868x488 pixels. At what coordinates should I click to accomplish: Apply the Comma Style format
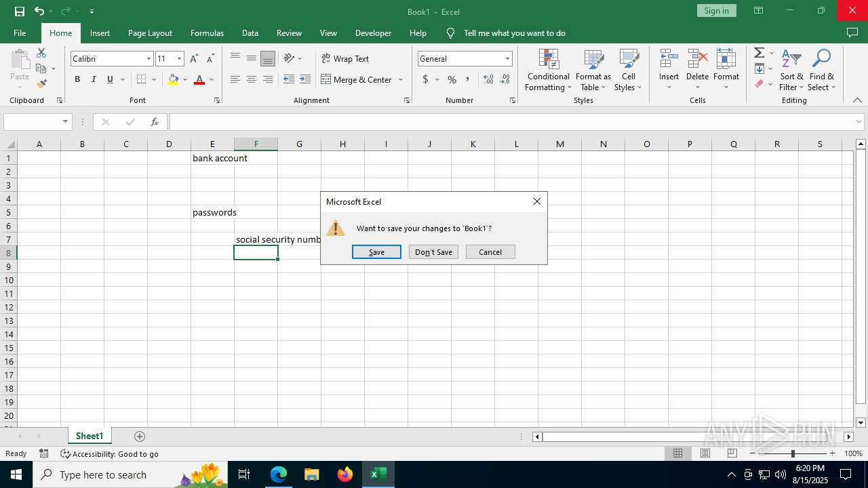467,79
